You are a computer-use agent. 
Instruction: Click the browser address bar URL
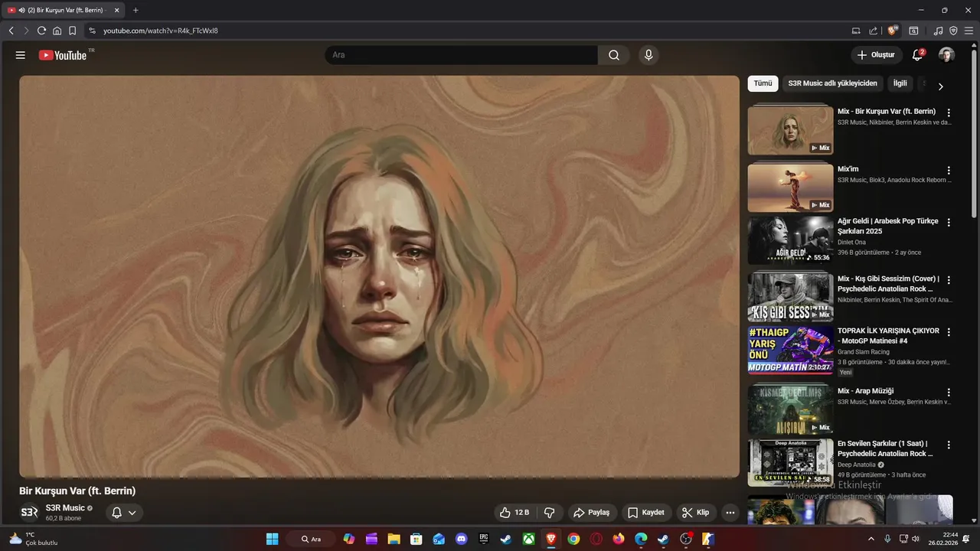[161, 31]
